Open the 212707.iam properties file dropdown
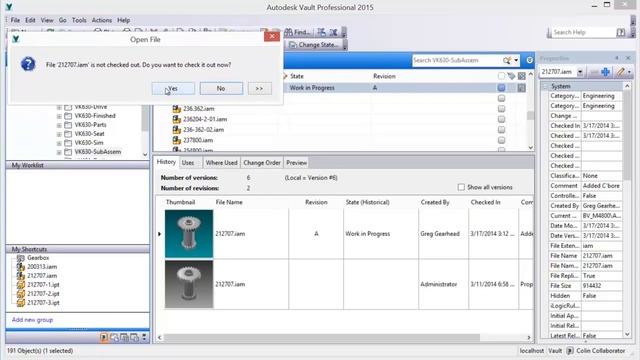 [580, 72]
